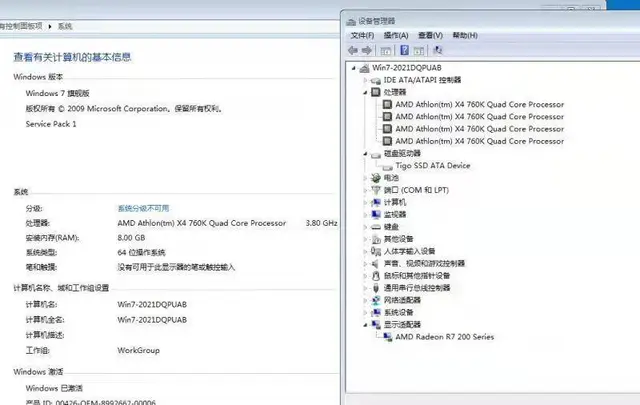Click the Windows 7 旗舰版 edition text
The height and width of the screenshot is (405, 640).
[58, 93]
